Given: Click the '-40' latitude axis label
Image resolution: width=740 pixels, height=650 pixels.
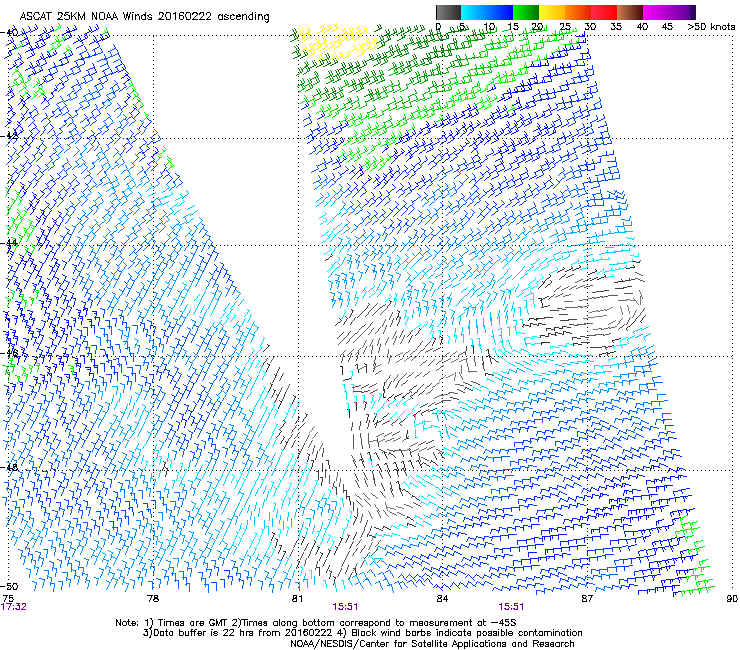Looking at the screenshot, I should coord(9,33).
